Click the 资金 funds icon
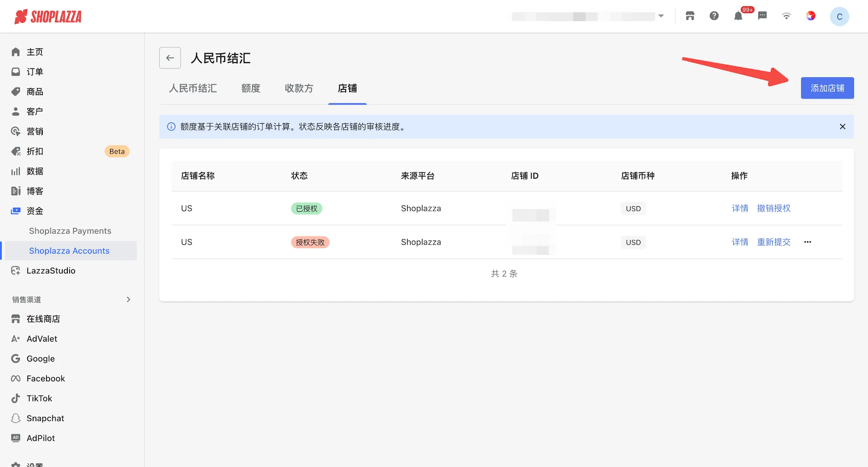Image resolution: width=868 pixels, height=467 pixels. point(16,211)
